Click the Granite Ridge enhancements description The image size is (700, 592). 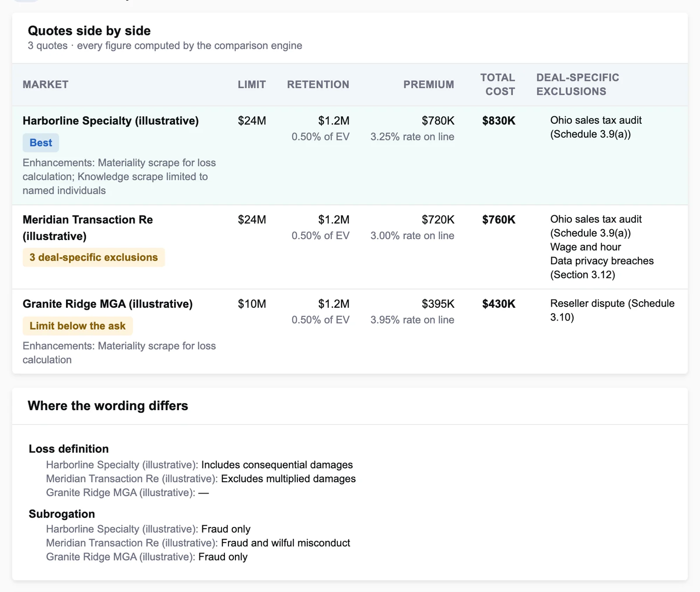119,353
